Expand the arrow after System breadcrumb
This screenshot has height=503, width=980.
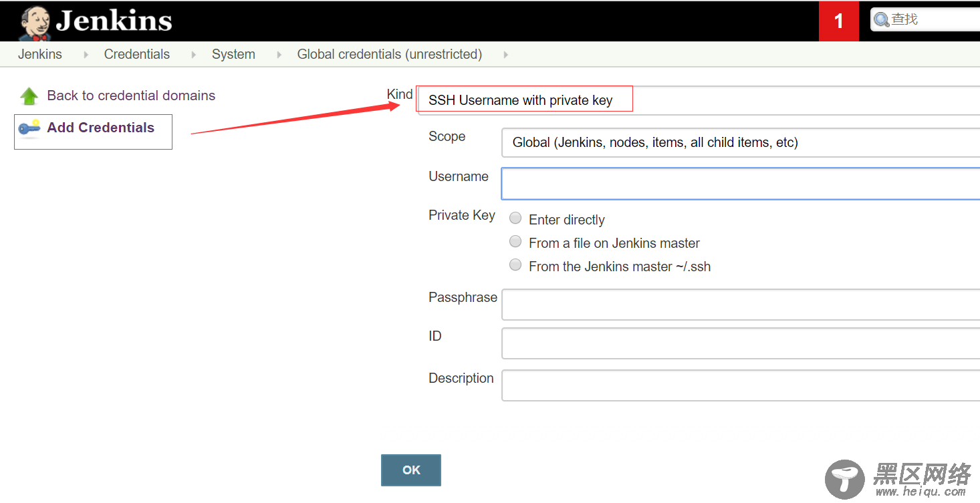click(279, 55)
